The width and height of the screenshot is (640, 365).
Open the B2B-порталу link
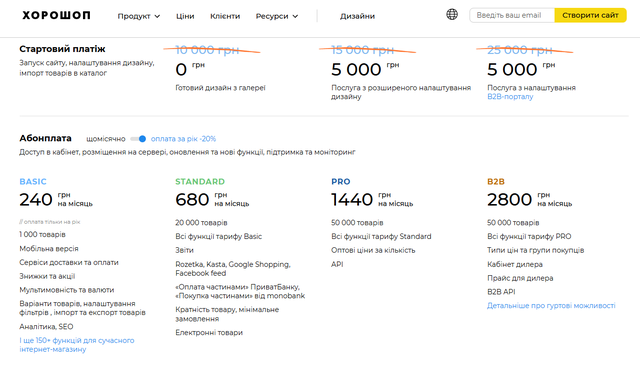(510, 97)
